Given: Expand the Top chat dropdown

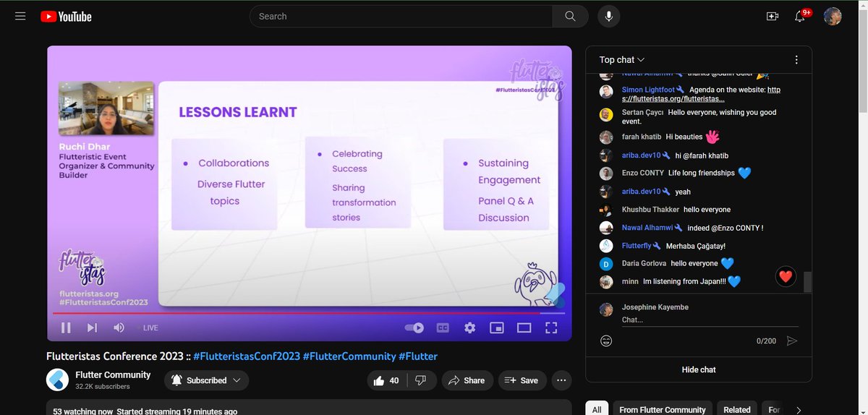Looking at the screenshot, I should (x=622, y=60).
